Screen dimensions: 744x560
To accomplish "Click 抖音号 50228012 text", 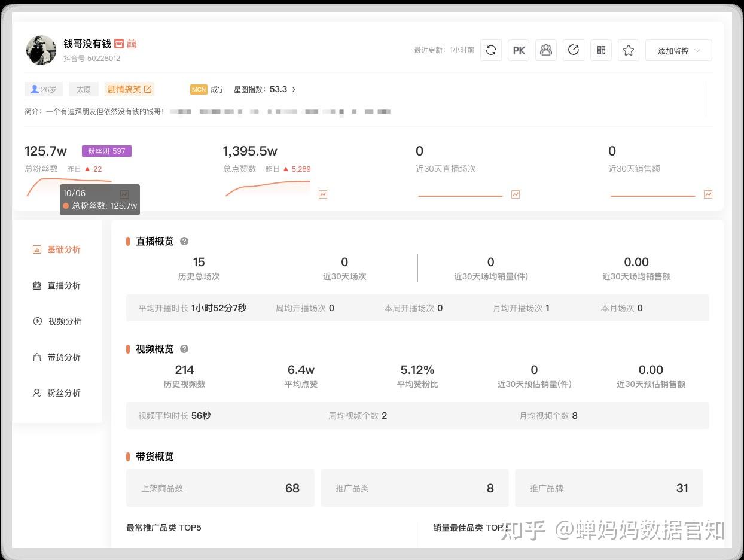I will click(92, 59).
